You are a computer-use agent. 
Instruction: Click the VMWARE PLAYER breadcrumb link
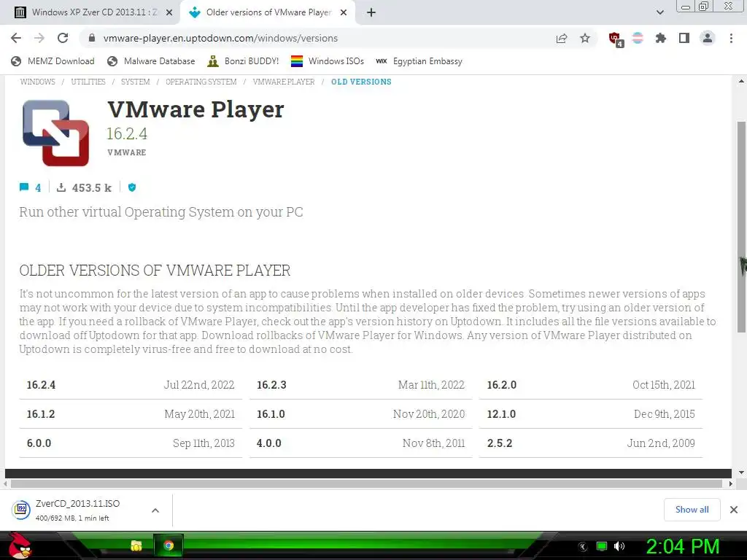(x=284, y=82)
